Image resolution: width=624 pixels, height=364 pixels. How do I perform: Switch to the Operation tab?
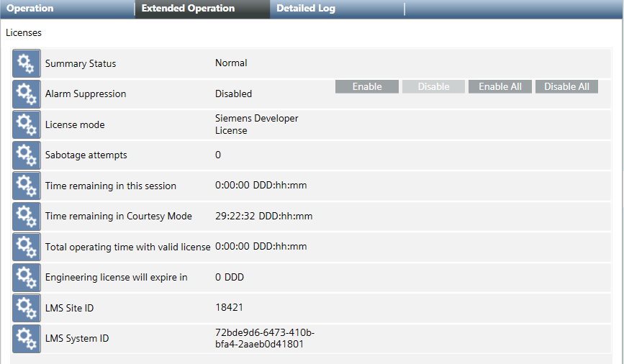pyautogui.click(x=30, y=9)
